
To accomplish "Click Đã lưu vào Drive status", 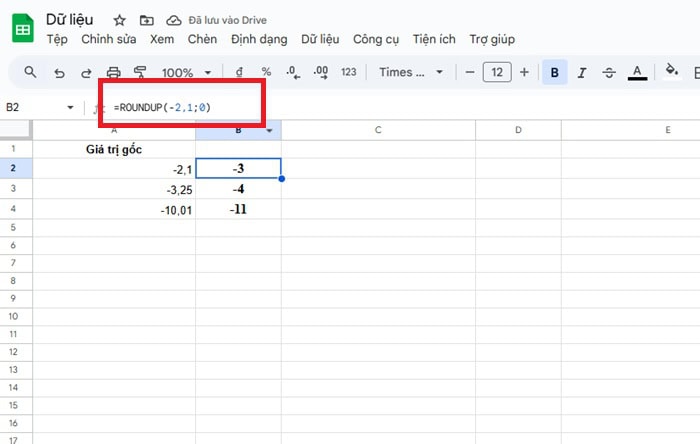I will coord(227,20).
